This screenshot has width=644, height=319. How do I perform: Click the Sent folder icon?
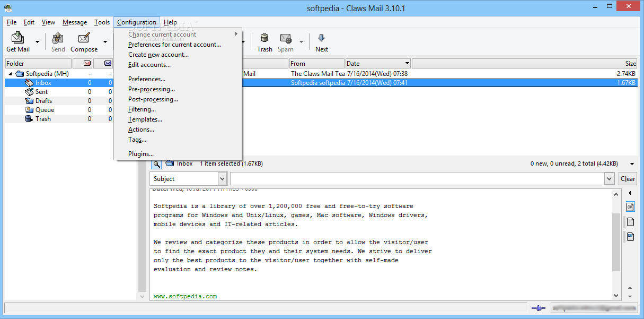29,92
